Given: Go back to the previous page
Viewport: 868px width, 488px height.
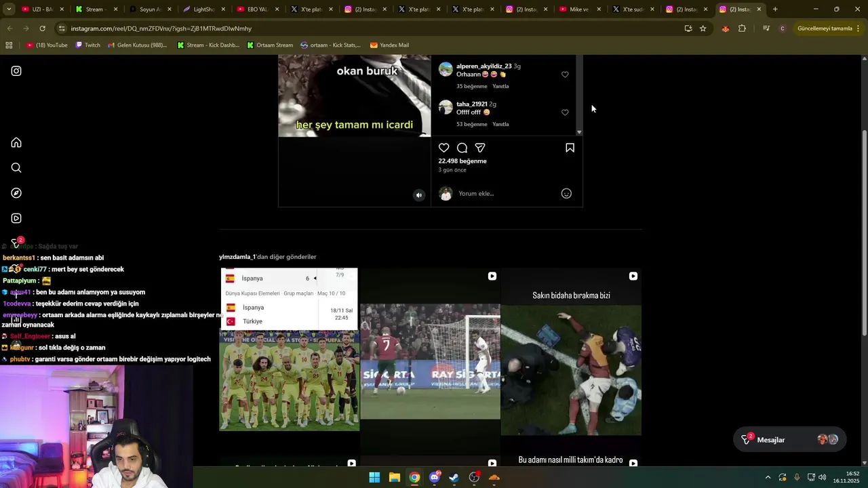Looking at the screenshot, I should click(x=9, y=28).
